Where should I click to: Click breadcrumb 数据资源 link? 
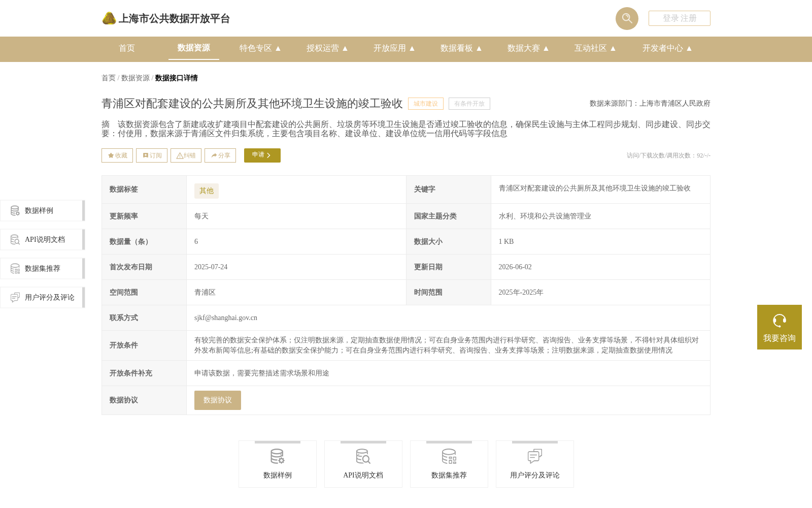pyautogui.click(x=136, y=78)
